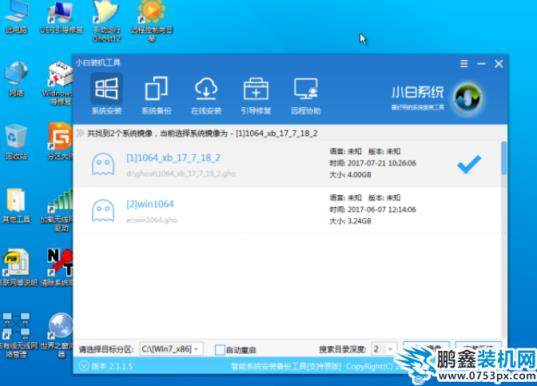Click the arrow icon before the found-images message
This screenshot has height=386, width=537.
(x=80, y=133)
